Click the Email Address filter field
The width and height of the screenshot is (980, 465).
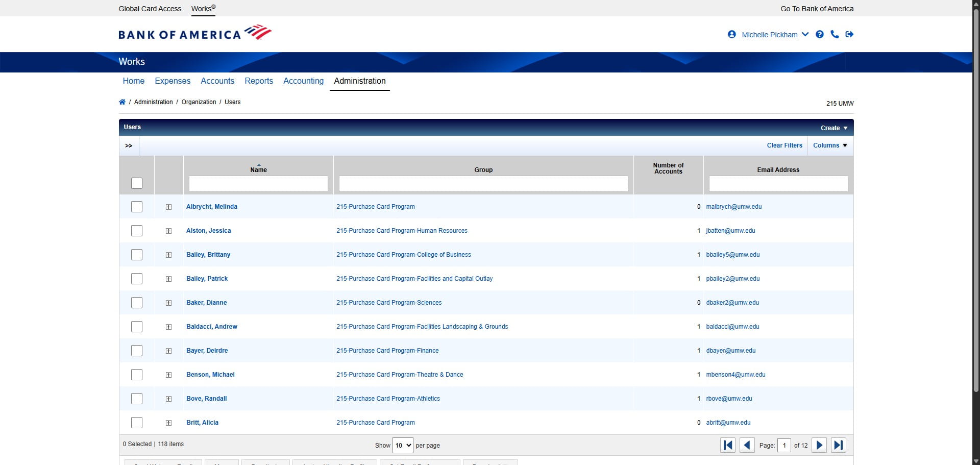(x=778, y=184)
